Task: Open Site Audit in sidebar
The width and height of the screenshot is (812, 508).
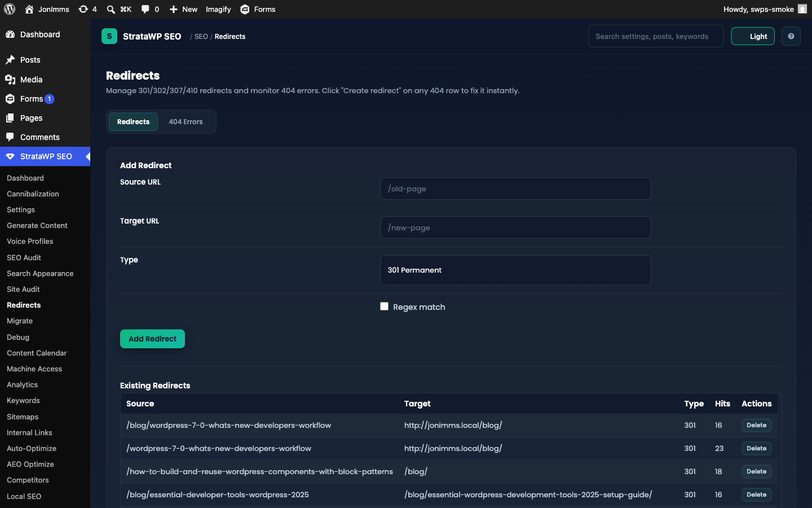Action: click(x=23, y=289)
